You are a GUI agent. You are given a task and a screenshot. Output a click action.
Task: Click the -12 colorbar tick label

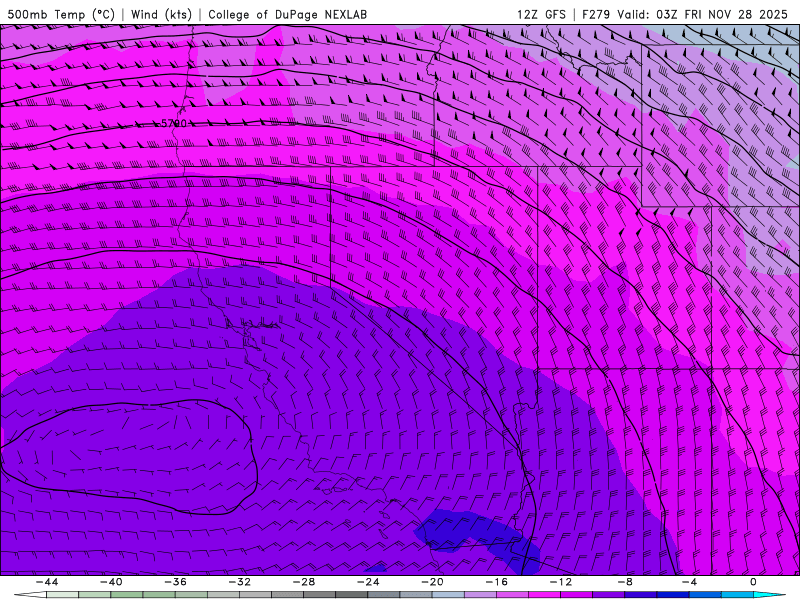click(561, 582)
